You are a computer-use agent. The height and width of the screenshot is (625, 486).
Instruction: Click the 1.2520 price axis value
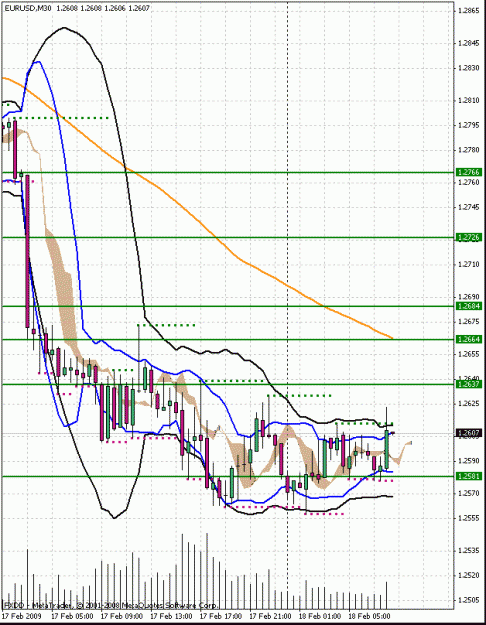(469, 576)
